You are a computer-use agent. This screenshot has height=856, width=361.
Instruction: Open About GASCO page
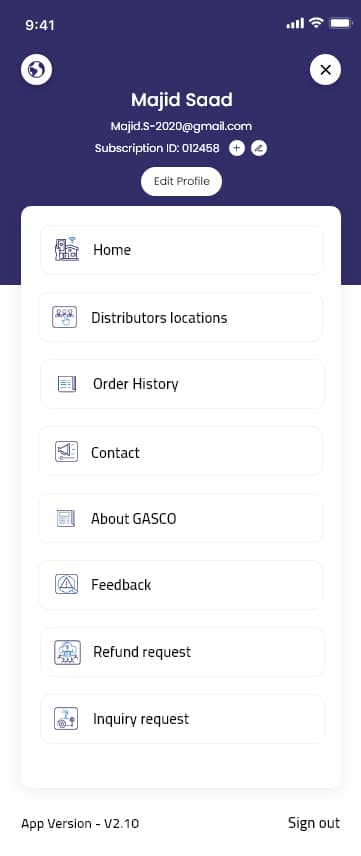pos(181,518)
